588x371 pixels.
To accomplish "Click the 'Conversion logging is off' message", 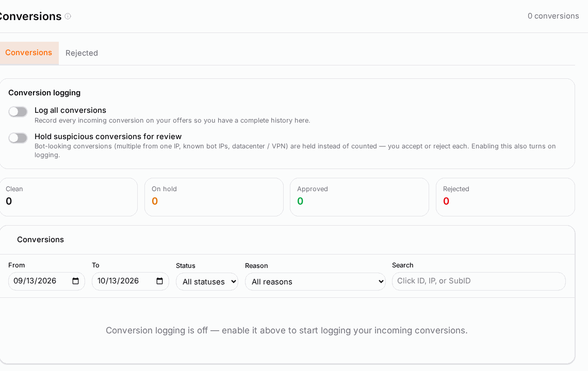I will pos(286,330).
